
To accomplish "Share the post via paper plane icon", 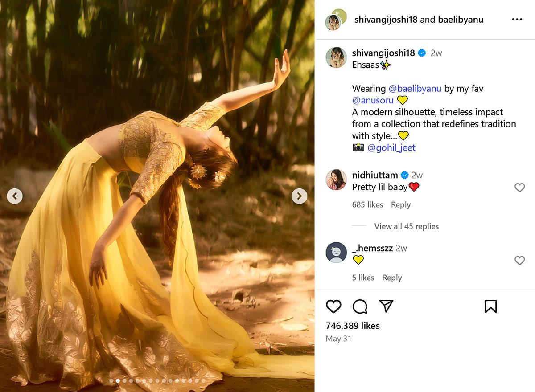I will [386, 306].
